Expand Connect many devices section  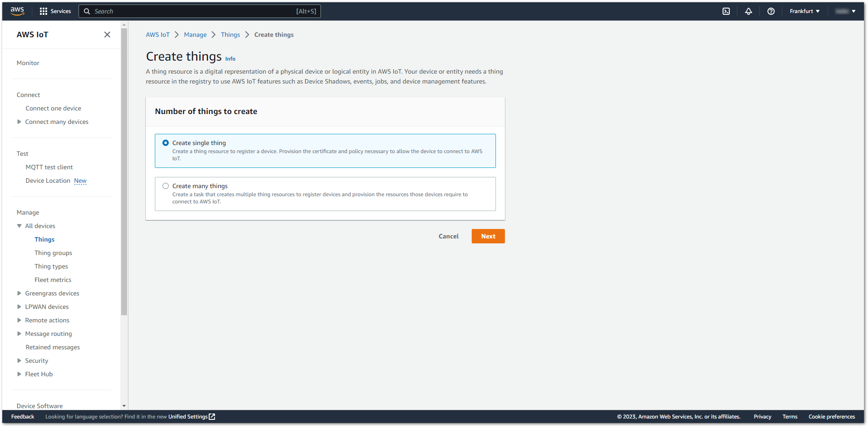tap(19, 122)
